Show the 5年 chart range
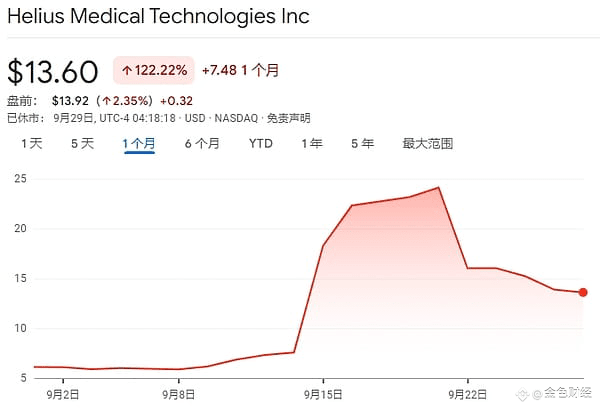This screenshot has width=600, height=411. [362, 144]
